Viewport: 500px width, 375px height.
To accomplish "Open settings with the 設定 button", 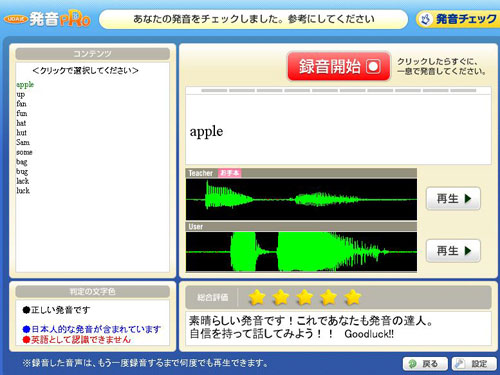I will (474, 364).
